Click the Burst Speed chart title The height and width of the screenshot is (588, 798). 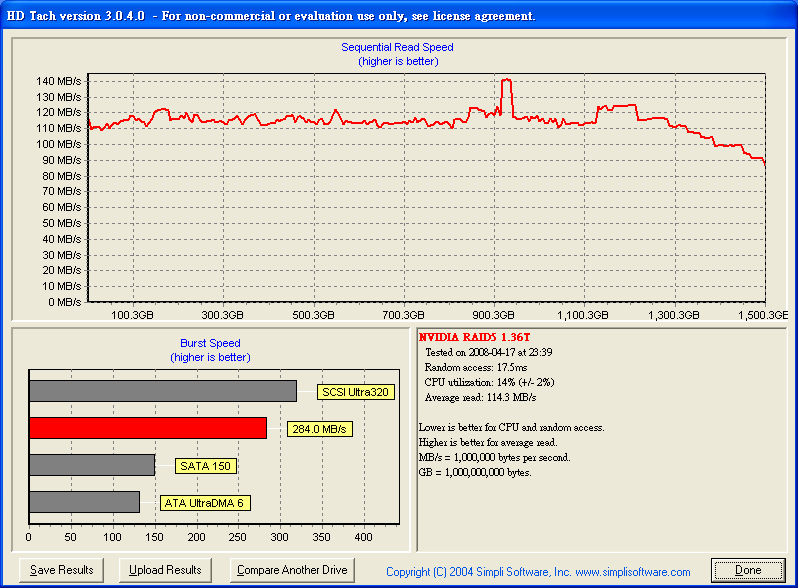pos(210,343)
